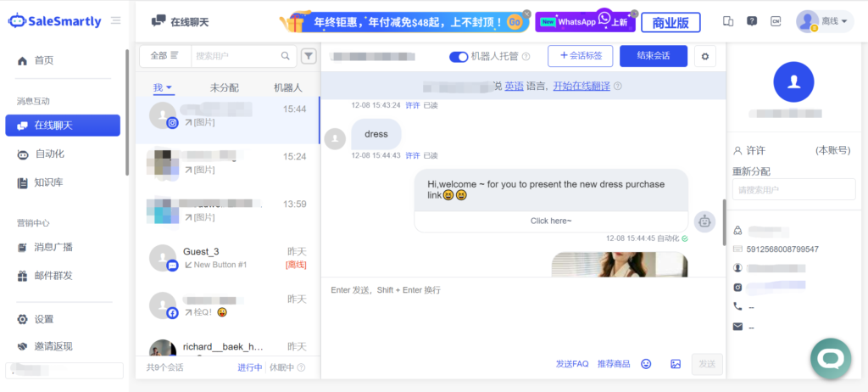The image size is (868, 392).
Task: Focus the message input box
Action: pos(522,316)
